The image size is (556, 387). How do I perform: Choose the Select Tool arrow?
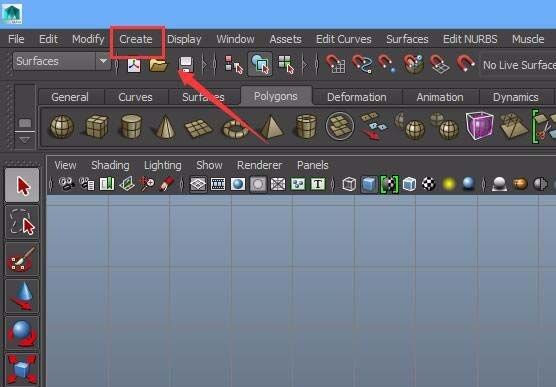(22, 186)
